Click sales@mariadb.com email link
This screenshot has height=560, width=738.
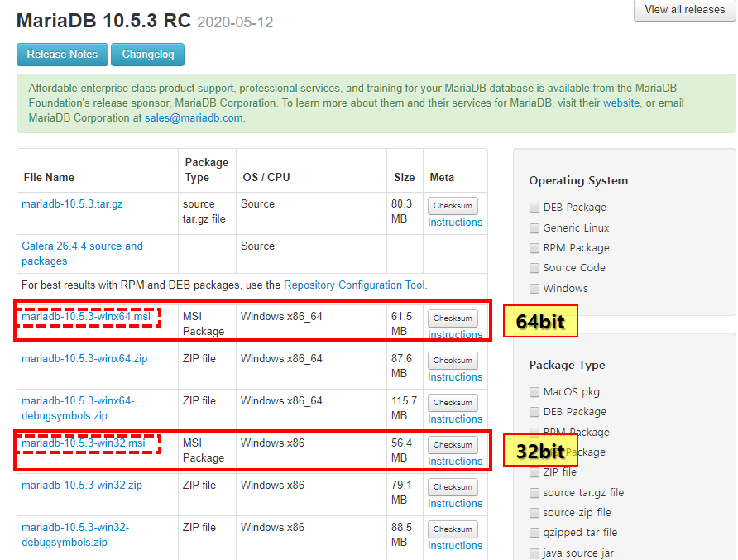(194, 118)
